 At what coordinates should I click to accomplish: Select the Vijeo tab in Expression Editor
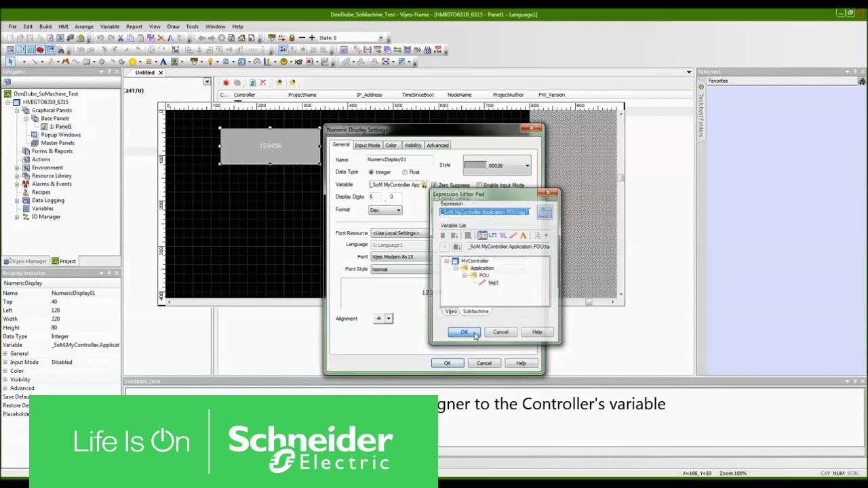click(451, 311)
